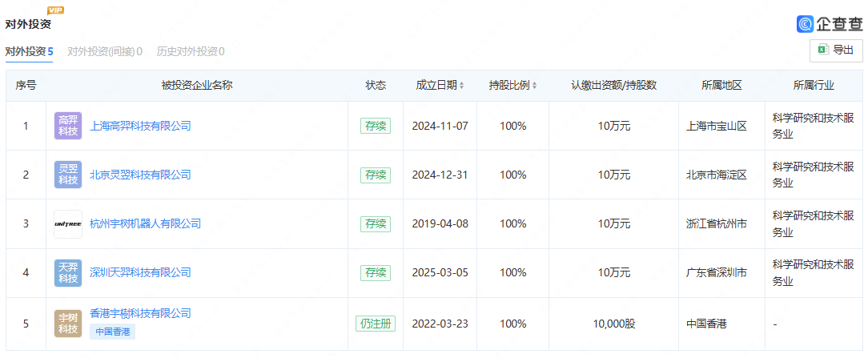Click the 灵翌科技 company logo icon
868x358 pixels.
point(68,175)
